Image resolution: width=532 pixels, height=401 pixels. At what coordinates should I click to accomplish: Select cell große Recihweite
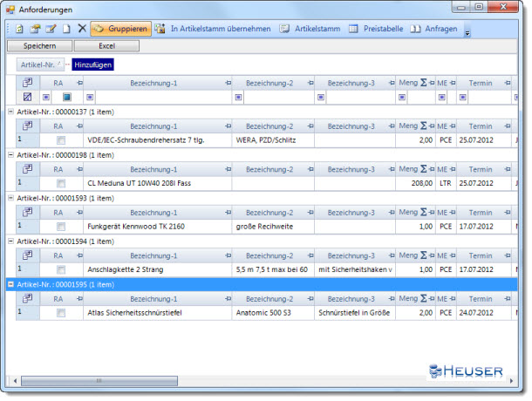click(x=273, y=227)
